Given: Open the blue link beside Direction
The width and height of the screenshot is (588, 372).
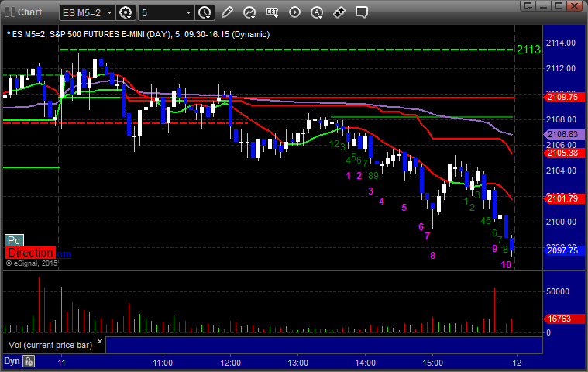Looking at the screenshot, I should 64,254.
